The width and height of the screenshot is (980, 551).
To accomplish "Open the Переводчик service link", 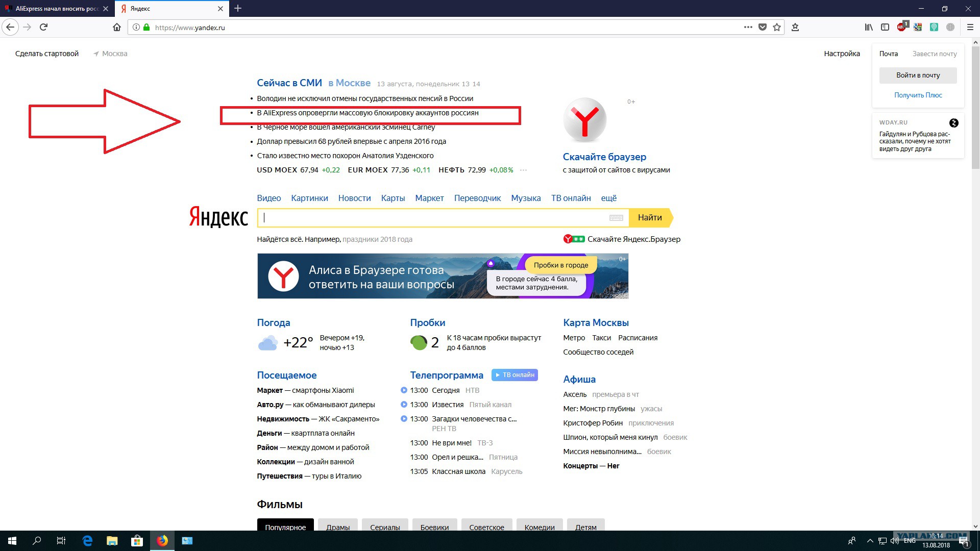I will 477,198.
